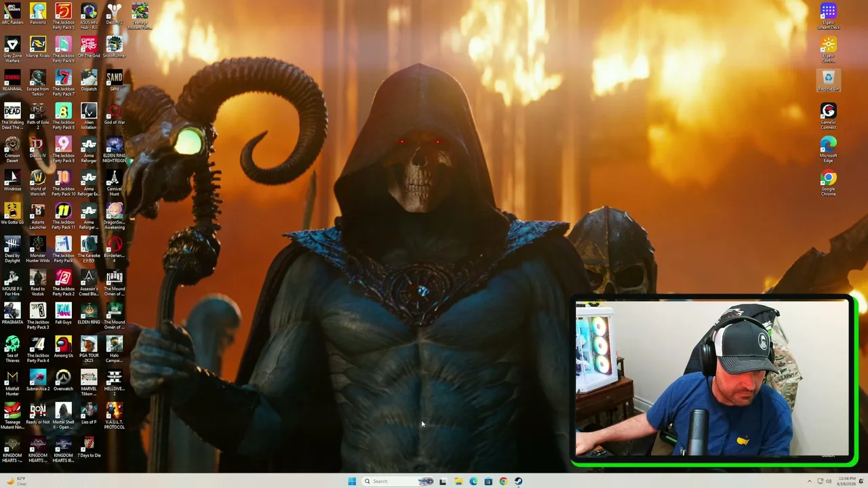
Task: Select the Among Us desktop icon
Action: 63,346
